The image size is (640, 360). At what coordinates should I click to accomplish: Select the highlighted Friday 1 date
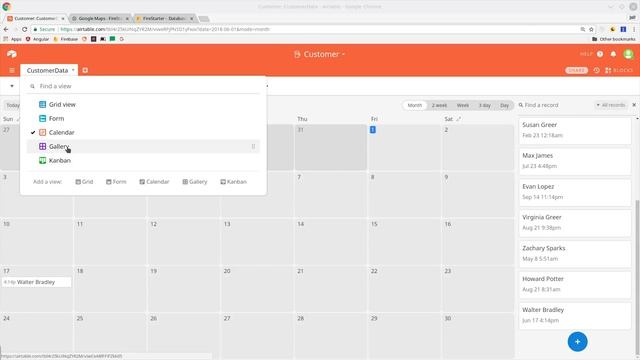373,129
